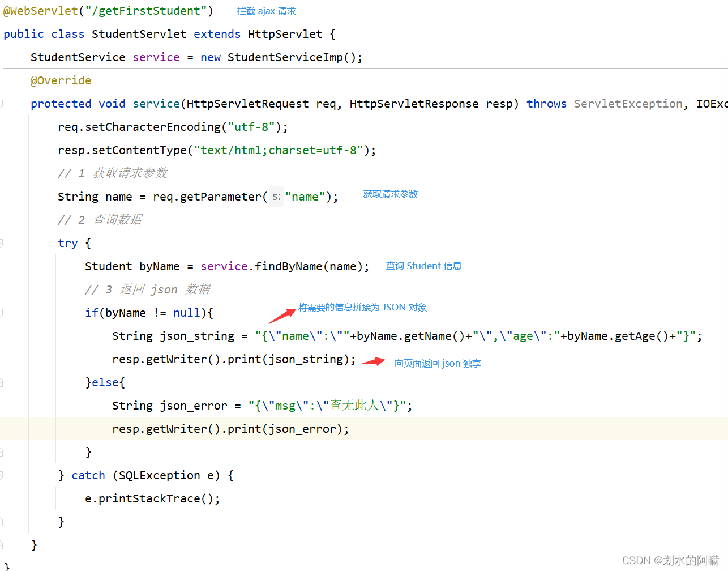Click the ServletException type
728x571 pixels.
pos(628,104)
